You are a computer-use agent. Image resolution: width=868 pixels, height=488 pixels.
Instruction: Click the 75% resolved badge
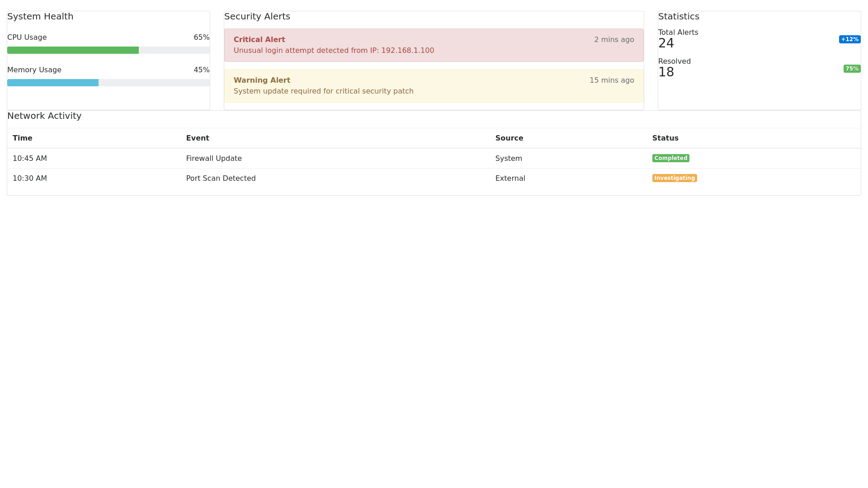coord(852,69)
